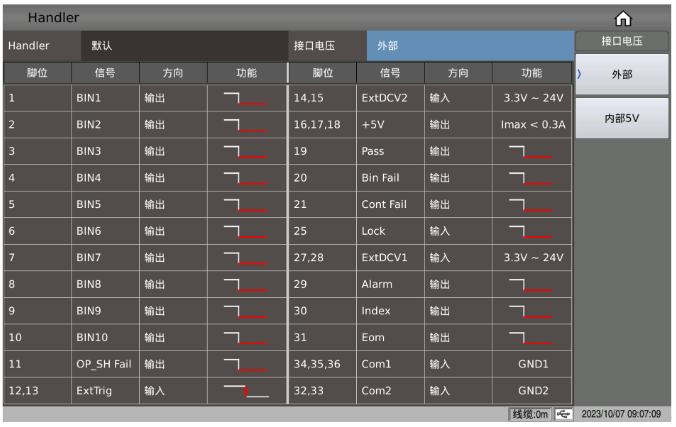Click the ExtTrig signal cell
This screenshot has height=427, width=676.
point(105,391)
